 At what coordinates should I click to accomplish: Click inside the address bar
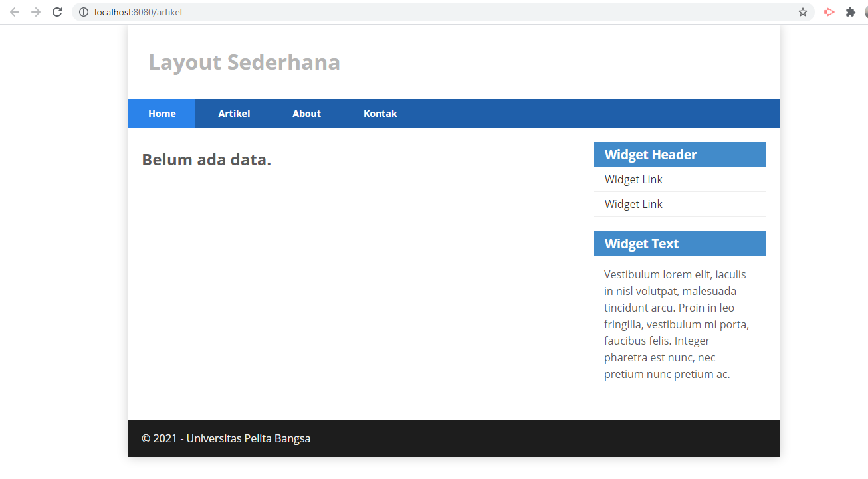(x=266, y=11)
